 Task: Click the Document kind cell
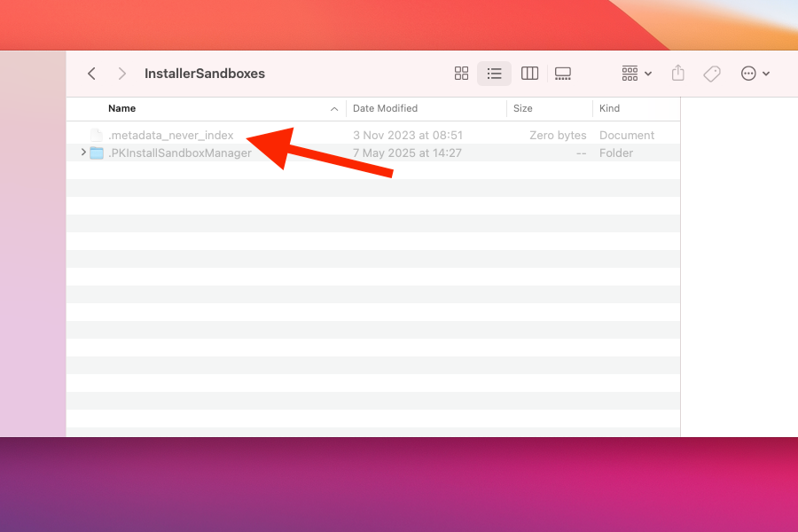coord(627,136)
